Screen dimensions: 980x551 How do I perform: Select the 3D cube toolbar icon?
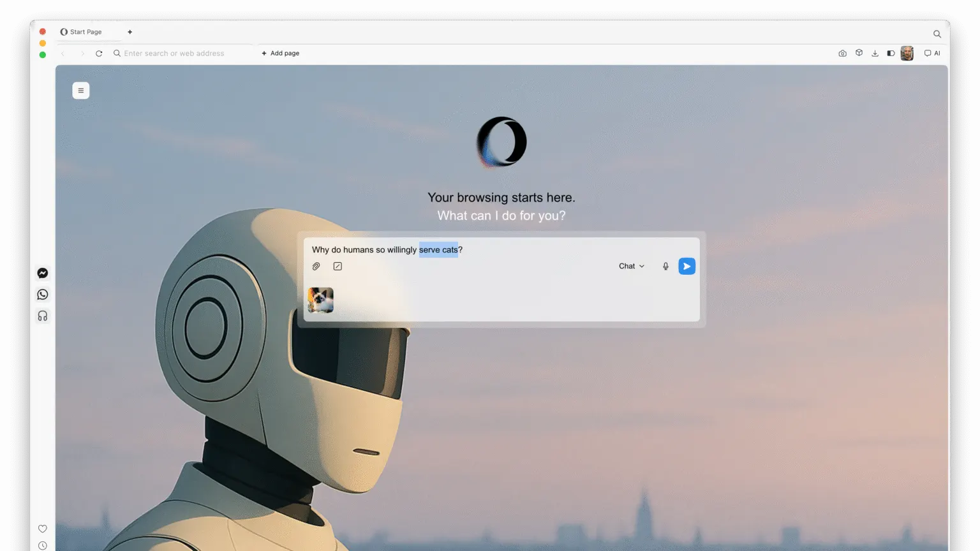pos(859,53)
